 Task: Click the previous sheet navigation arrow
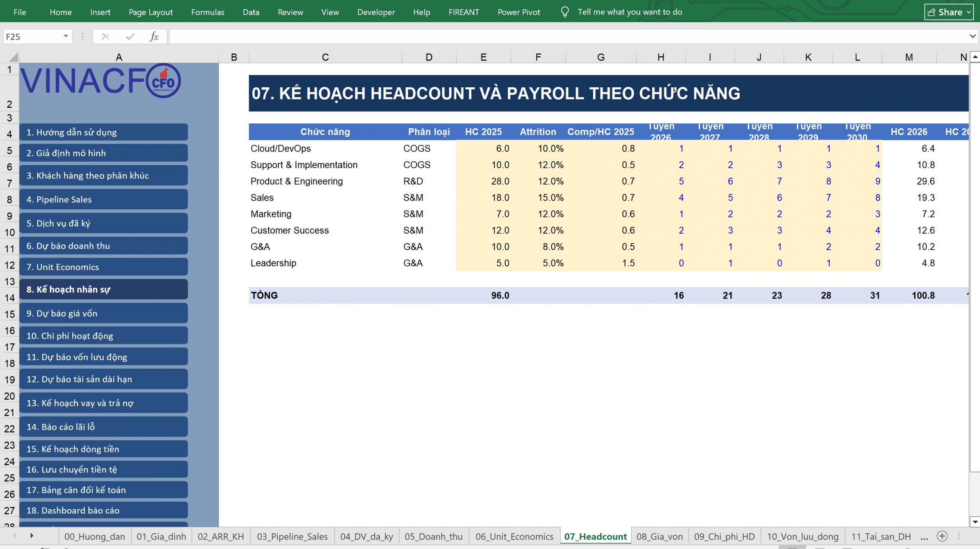(15, 536)
